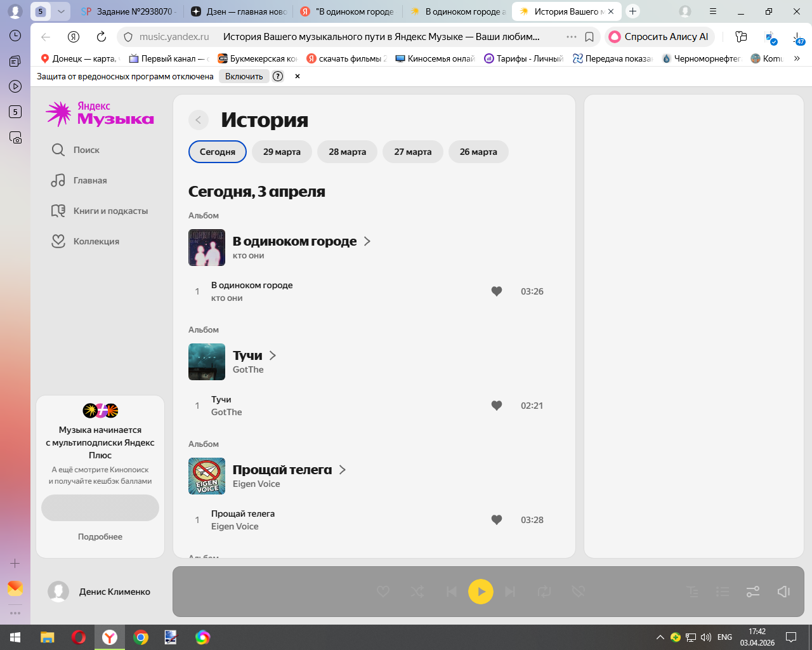Open Opera from the taskbar
Image resolution: width=812 pixels, height=650 pixels.
tap(79, 637)
